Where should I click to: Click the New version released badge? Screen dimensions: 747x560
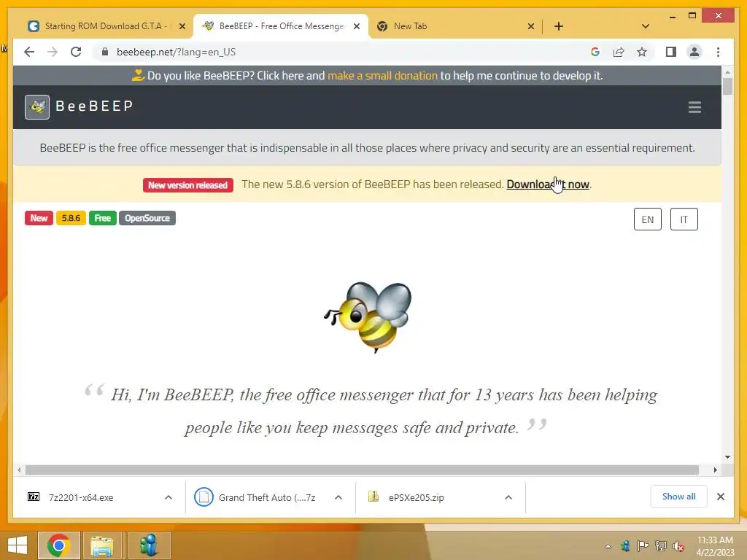coord(187,185)
